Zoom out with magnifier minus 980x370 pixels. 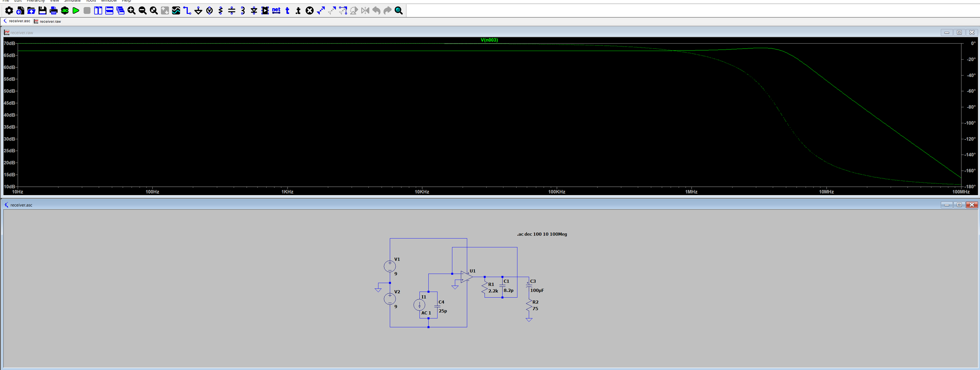click(x=143, y=11)
